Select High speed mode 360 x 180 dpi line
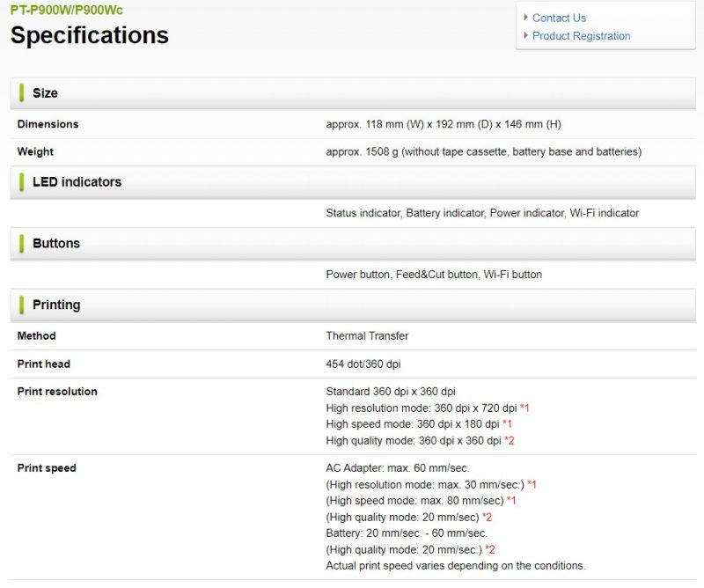The height and width of the screenshot is (588, 704). (419, 424)
